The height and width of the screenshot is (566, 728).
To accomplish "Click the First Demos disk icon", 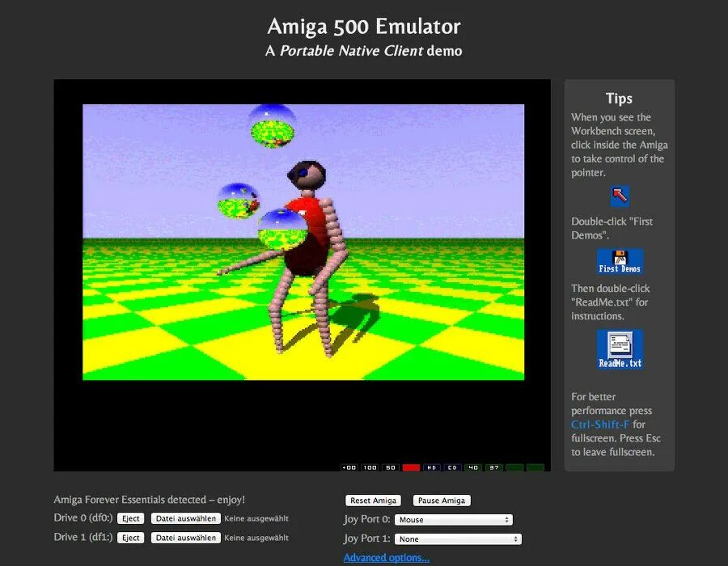I will point(620,262).
